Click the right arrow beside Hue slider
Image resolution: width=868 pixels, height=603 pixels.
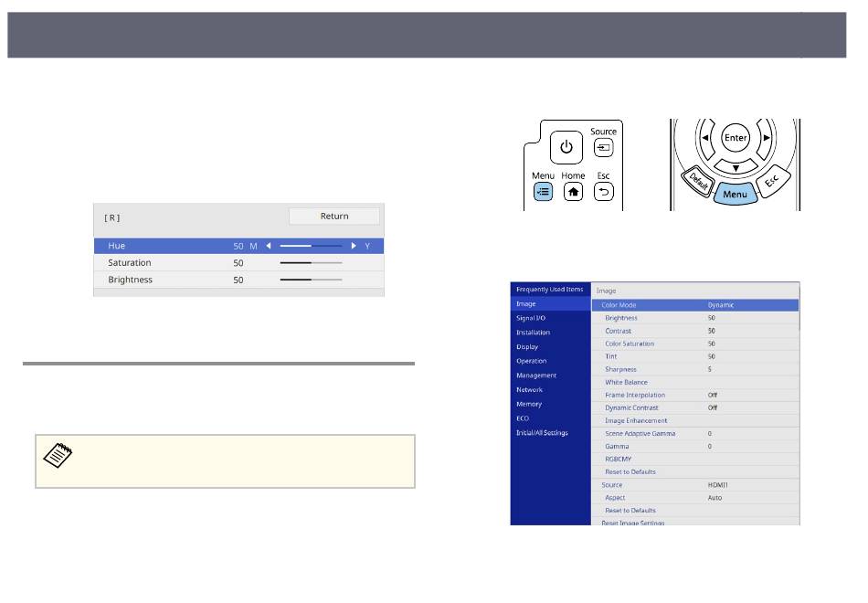tap(354, 246)
